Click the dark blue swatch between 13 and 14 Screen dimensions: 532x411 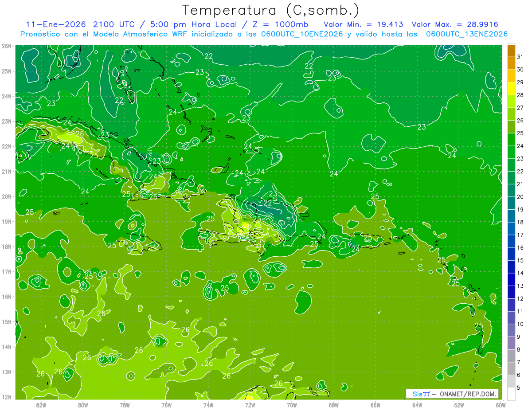coord(511,280)
